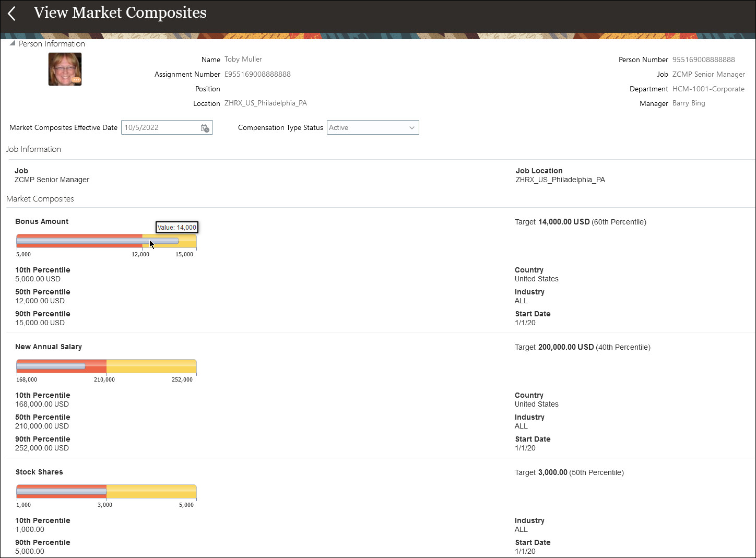Viewport: 756px width, 558px height.
Task: Click the Bonus Amount target value
Action: tap(564, 222)
